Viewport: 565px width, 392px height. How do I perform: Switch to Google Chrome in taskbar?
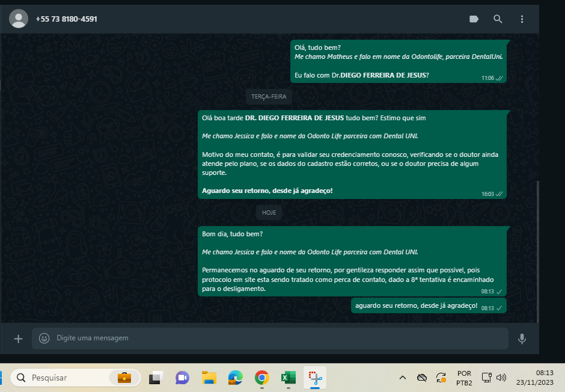click(262, 378)
